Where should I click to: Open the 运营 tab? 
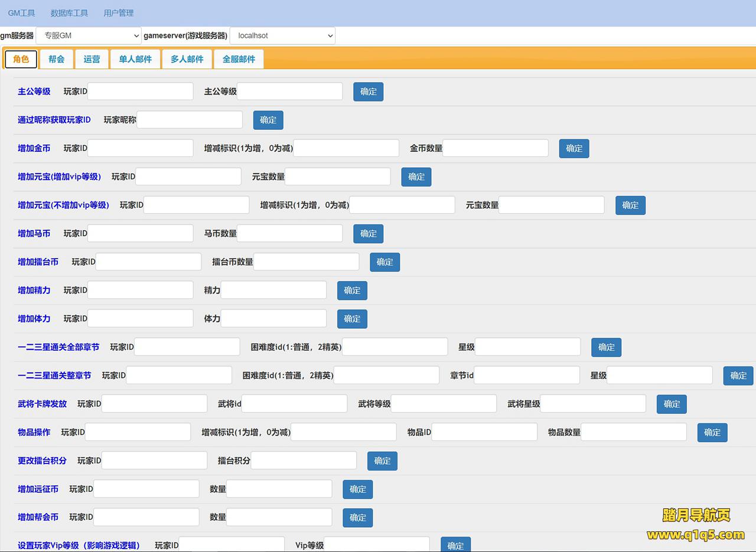pyautogui.click(x=92, y=59)
